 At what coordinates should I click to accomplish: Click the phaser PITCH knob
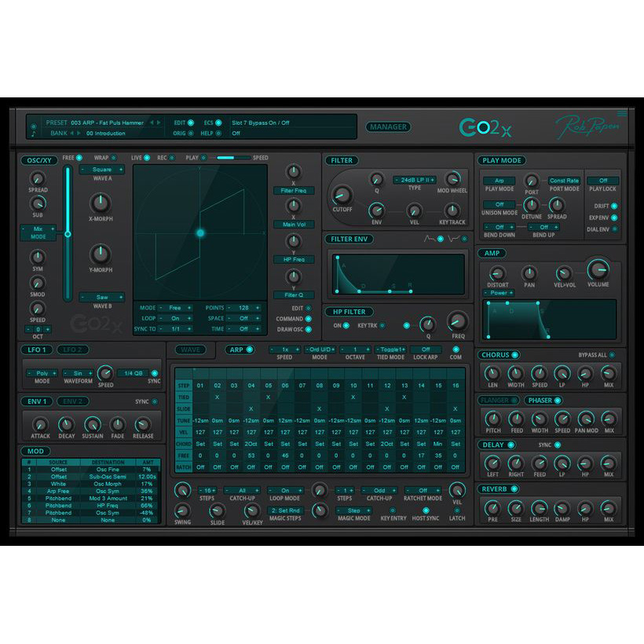493,419
